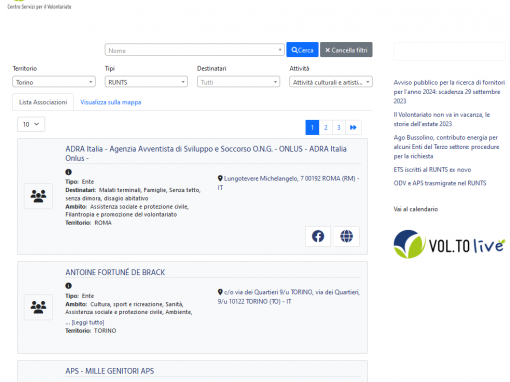This screenshot has height=382, width=510.
Task: Click the VOL.TO live logo
Action: tap(449, 244)
